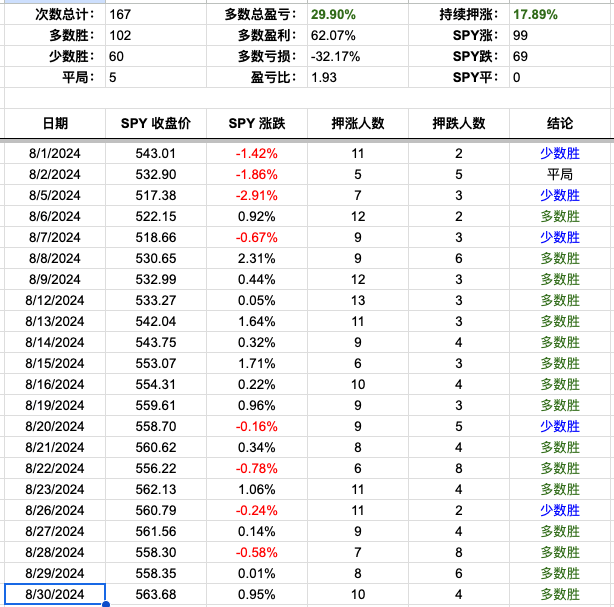The height and width of the screenshot is (607, 614).
Task: Click the closing price 543.01
Action: coord(156,153)
